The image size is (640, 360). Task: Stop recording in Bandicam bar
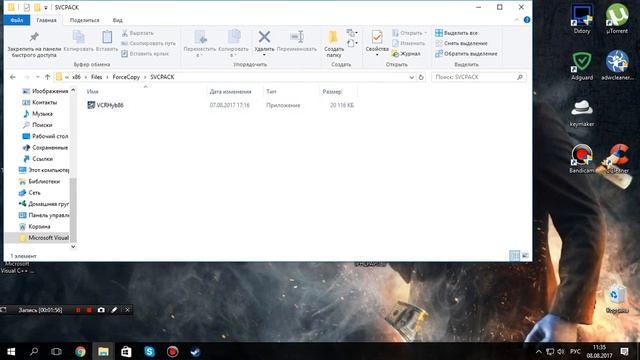click(89, 310)
